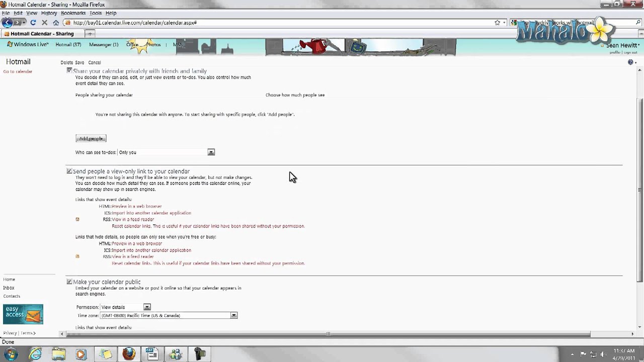
Task: Click the Reset calendar links link
Action: click(x=127, y=226)
